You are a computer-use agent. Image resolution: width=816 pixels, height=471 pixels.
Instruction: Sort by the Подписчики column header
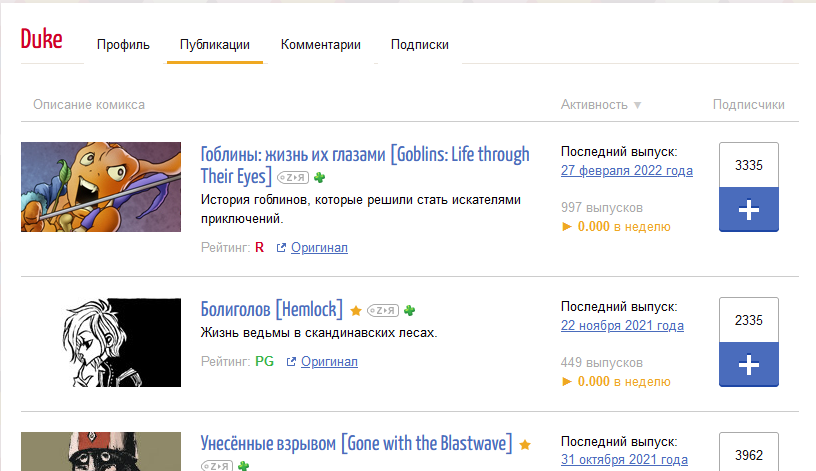[x=748, y=105]
